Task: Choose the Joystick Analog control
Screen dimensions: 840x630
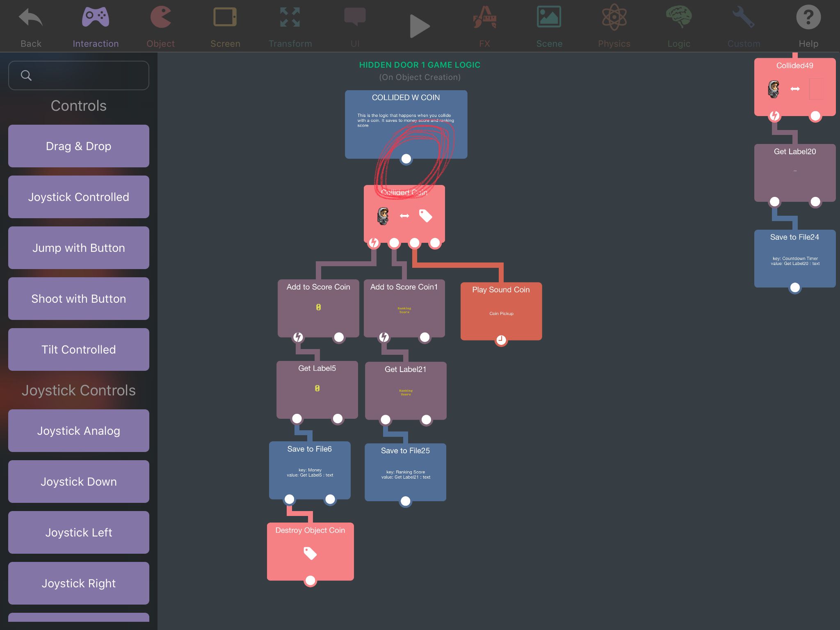Action: (79, 431)
